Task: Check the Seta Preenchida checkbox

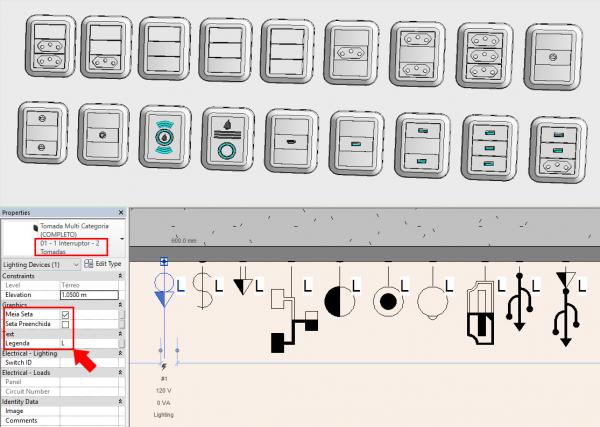Action: click(x=65, y=324)
